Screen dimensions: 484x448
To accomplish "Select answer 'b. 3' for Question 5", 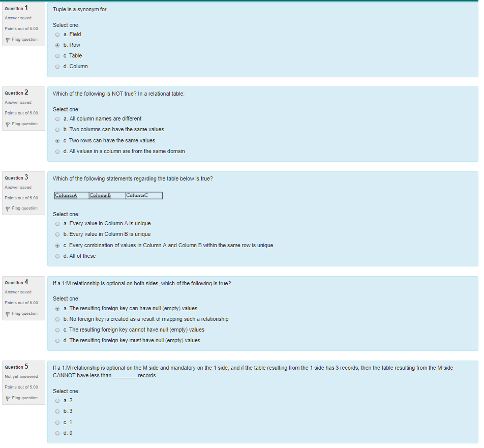I will pos(57,411).
